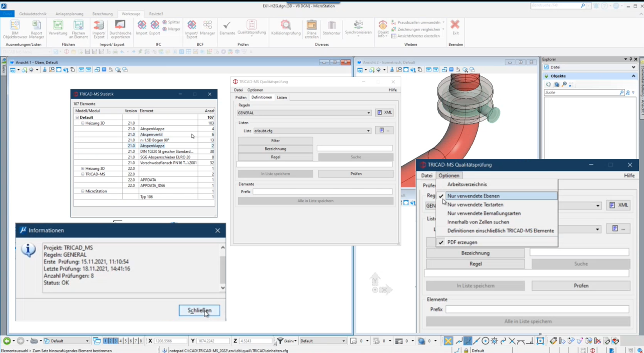
Task: Open the BCF Manager
Action: tap(207, 28)
